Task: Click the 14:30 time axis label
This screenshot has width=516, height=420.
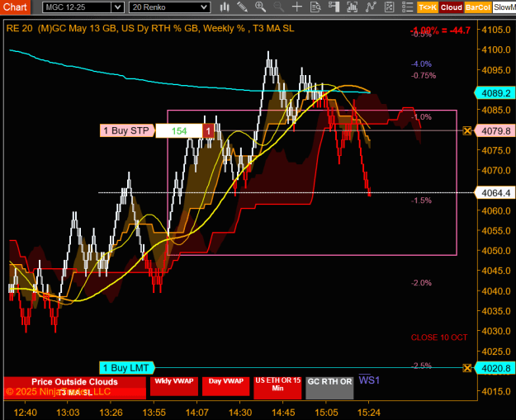Action: click(x=240, y=413)
